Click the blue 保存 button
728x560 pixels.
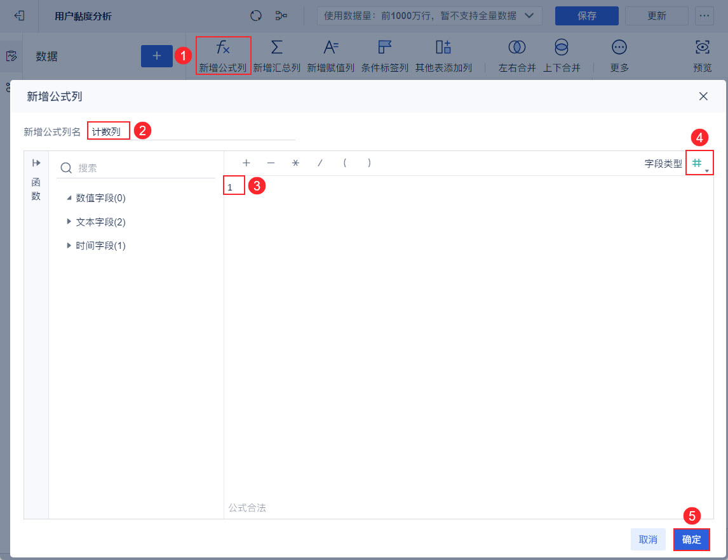[586, 16]
